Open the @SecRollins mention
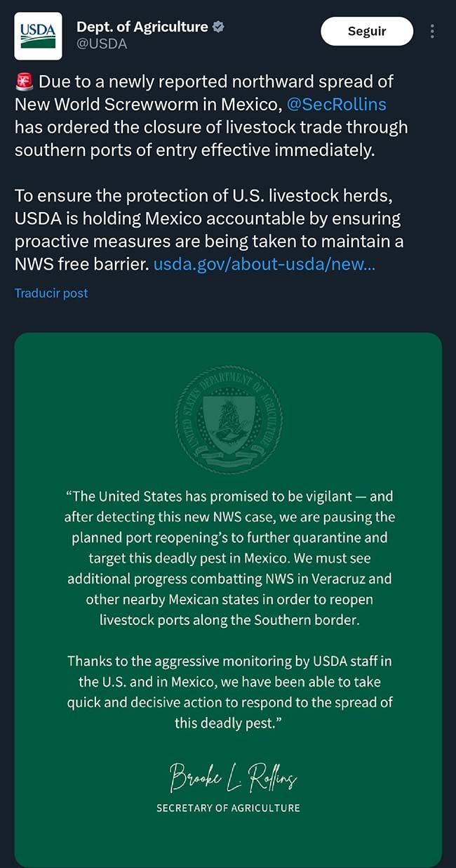This screenshot has height=868, width=456. pos(336,105)
